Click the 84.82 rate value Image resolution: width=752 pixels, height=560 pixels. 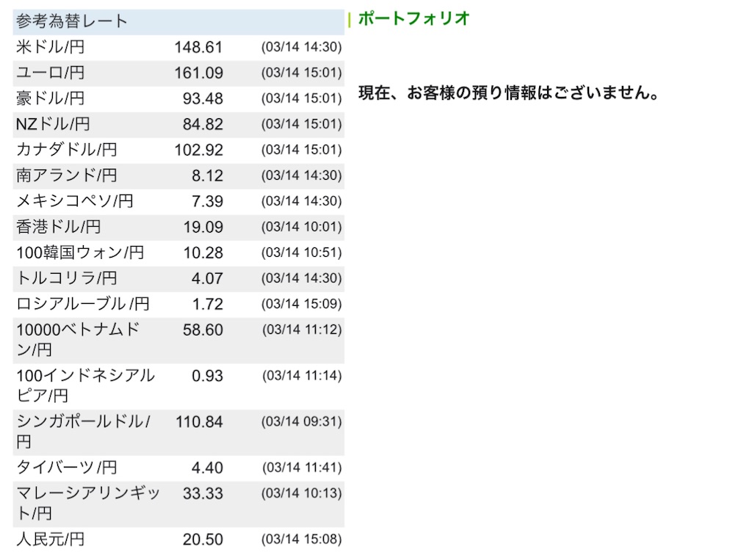203,124
